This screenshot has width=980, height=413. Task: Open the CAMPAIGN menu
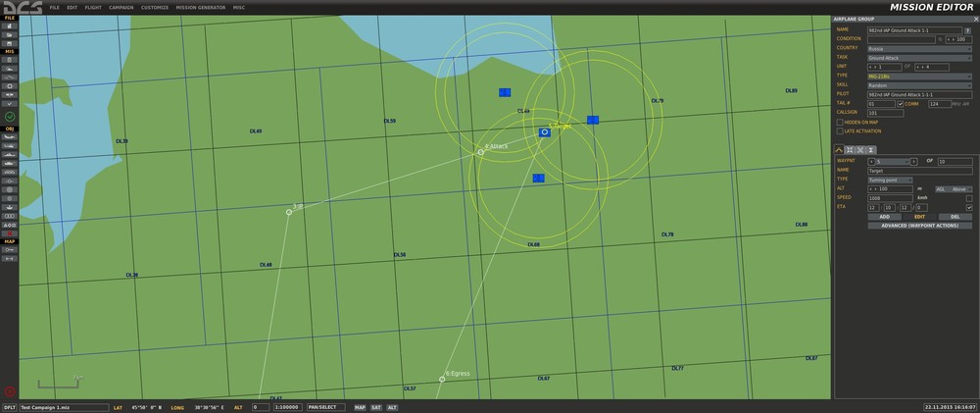122,8
